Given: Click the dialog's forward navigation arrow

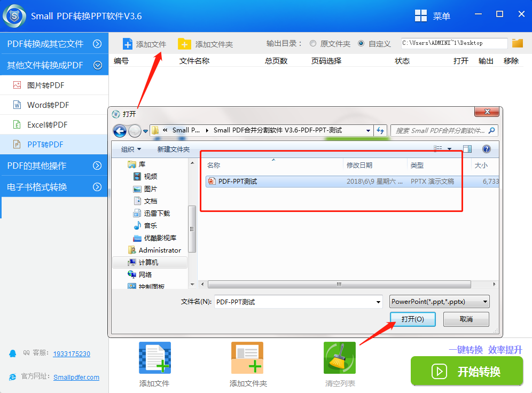Looking at the screenshot, I should click(x=135, y=130).
